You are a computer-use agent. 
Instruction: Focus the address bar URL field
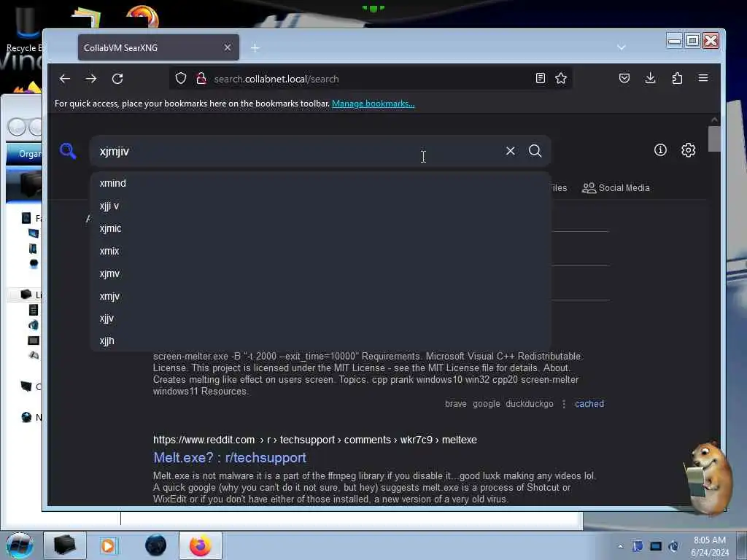371,79
